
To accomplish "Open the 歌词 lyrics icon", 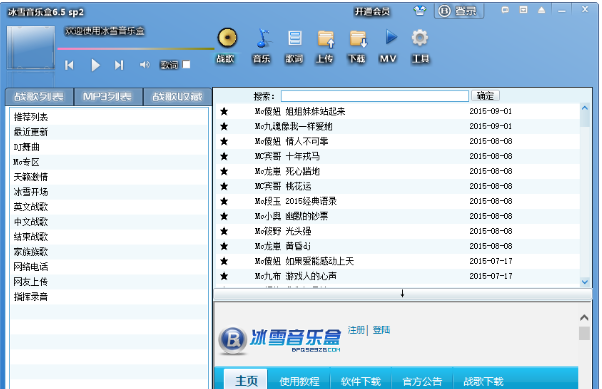I will point(294,38).
